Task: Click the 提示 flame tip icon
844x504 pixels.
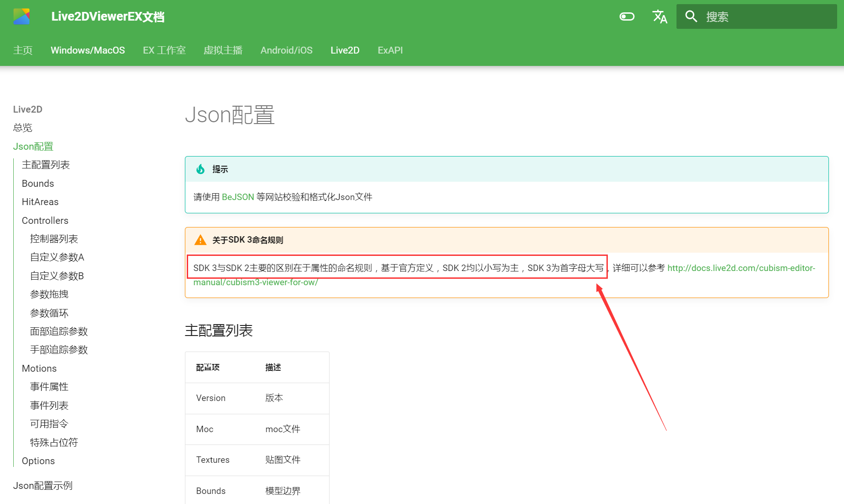Action: point(200,169)
